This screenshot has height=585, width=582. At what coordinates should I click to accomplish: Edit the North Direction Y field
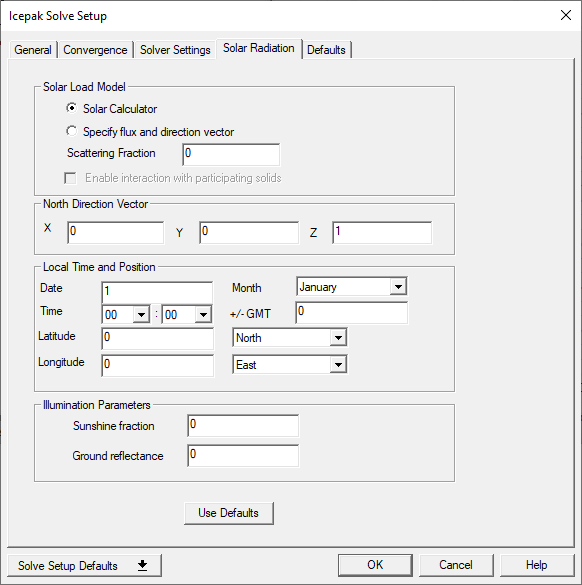click(249, 232)
